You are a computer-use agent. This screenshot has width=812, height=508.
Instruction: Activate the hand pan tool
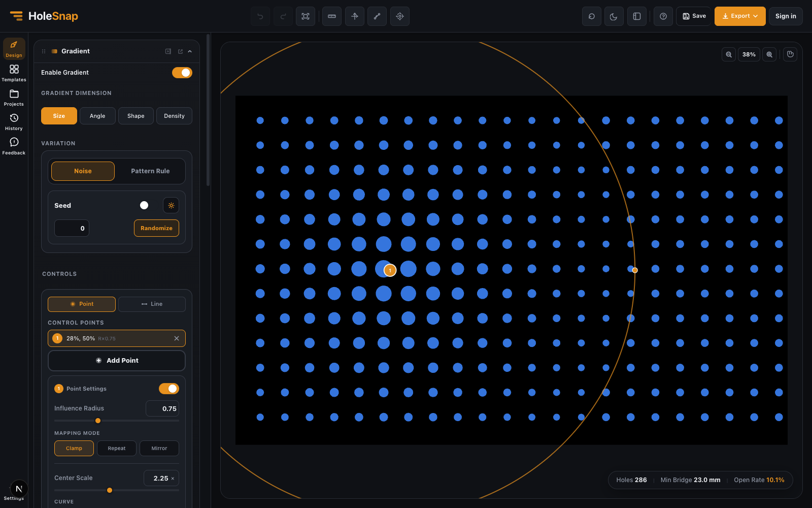pyautogui.click(x=790, y=54)
